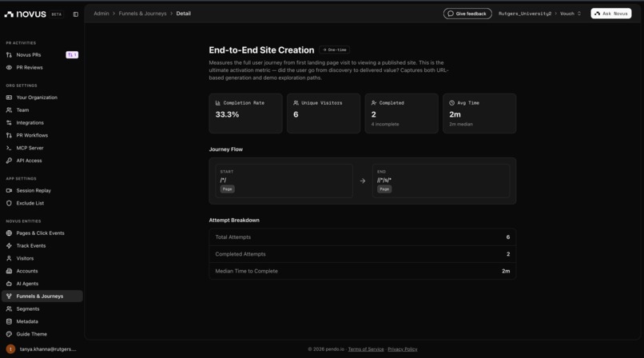Open Terms of Service link

coord(366,349)
